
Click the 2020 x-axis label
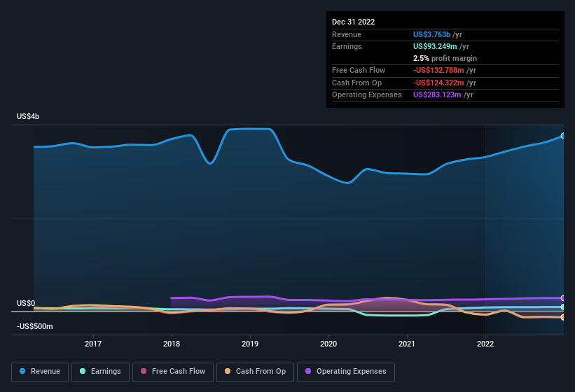[x=328, y=344]
